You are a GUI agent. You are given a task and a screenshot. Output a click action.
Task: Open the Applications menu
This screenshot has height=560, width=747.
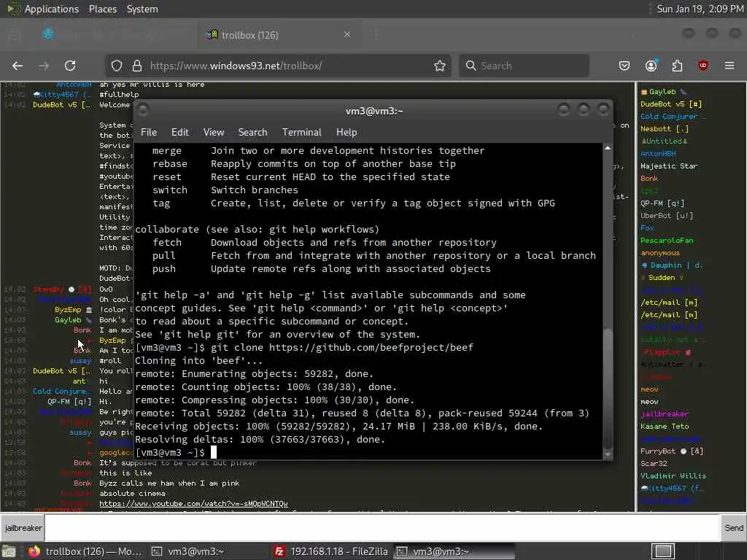[52, 9]
